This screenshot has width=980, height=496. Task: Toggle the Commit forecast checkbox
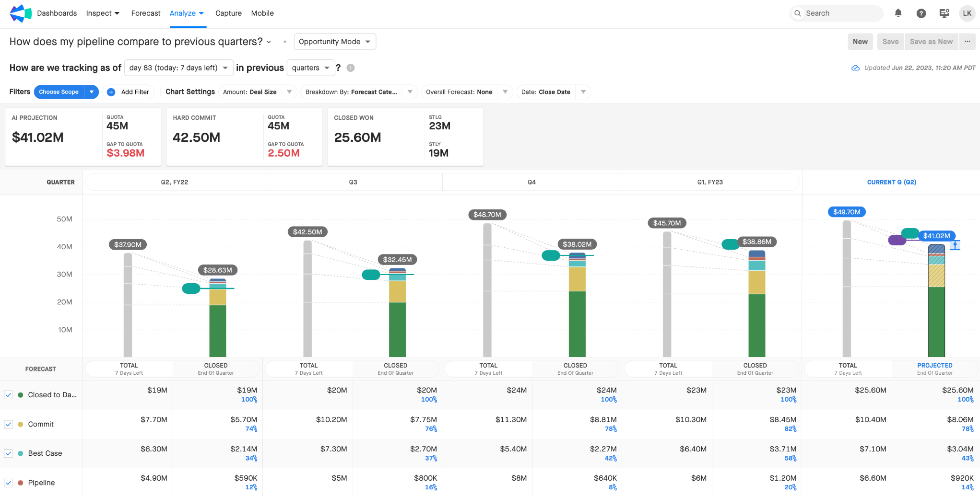(x=9, y=424)
